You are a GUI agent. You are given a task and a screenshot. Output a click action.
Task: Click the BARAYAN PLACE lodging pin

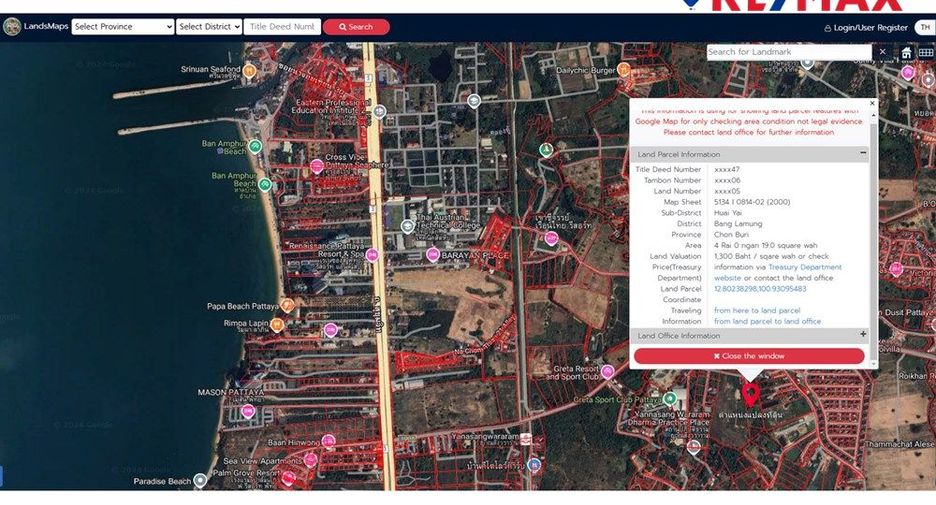click(x=433, y=255)
